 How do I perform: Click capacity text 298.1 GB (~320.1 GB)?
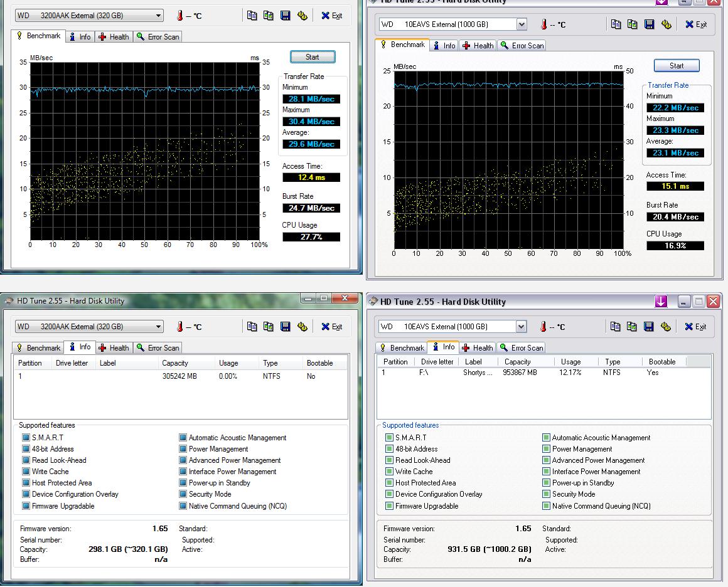coord(128,549)
